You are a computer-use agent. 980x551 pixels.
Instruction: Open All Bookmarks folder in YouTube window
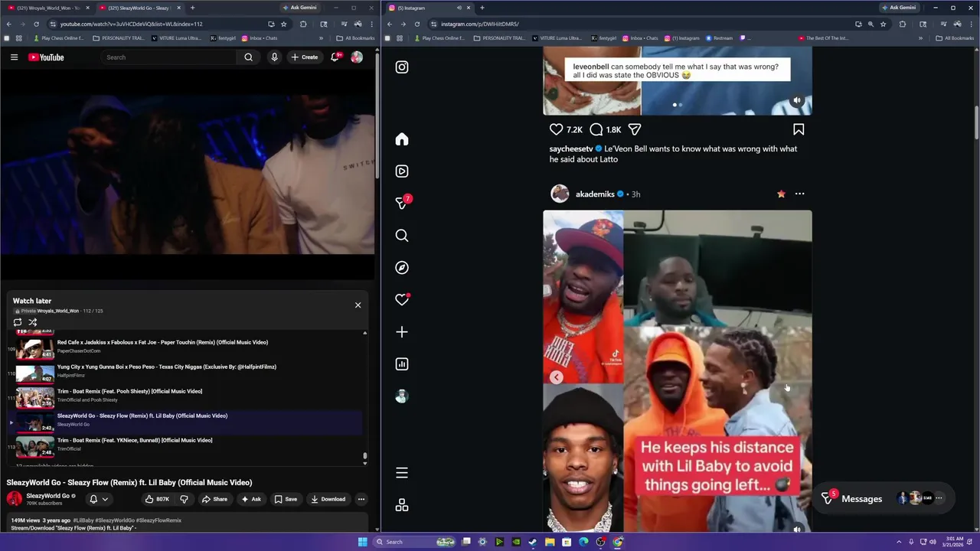pyautogui.click(x=355, y=38)
